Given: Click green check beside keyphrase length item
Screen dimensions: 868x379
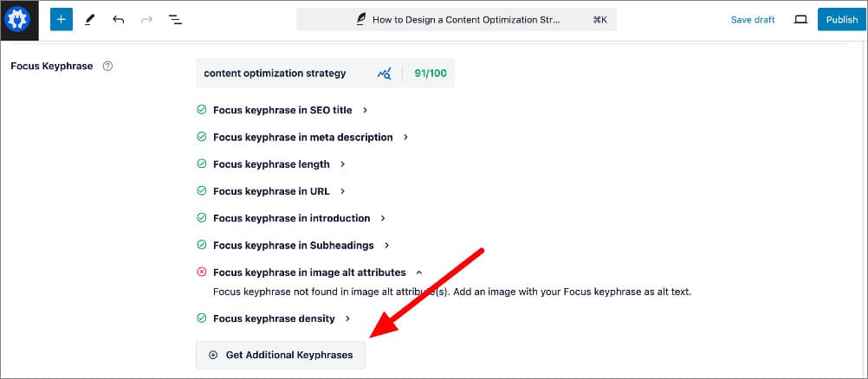Looking at the screenshot, I should tap(202, 164).
